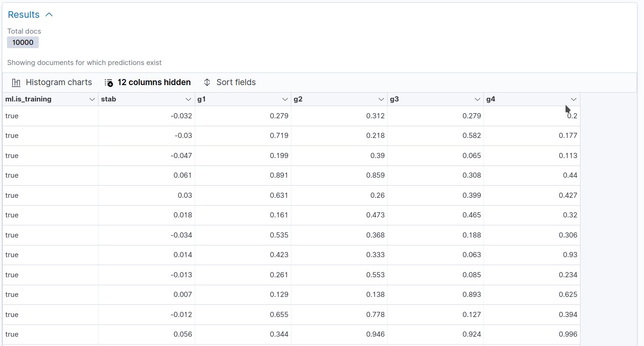Select g4 cell with value 0.306
Screen dimensions: 644x346
pyautogui.click(x=532, y=235)
